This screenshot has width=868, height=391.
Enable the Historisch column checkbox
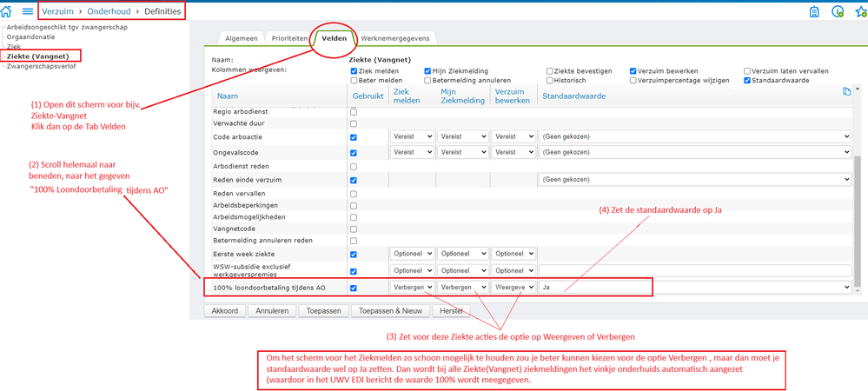click(x=550, y=80)
